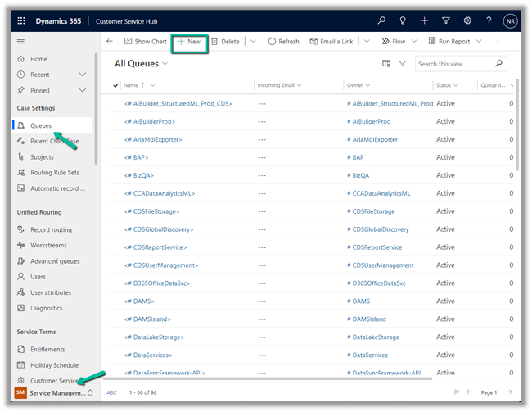Select Routing Rule Sets in sidebar
Image resolution: width=532 pixels, height=412 pixels.
click(x=54, y=173)
